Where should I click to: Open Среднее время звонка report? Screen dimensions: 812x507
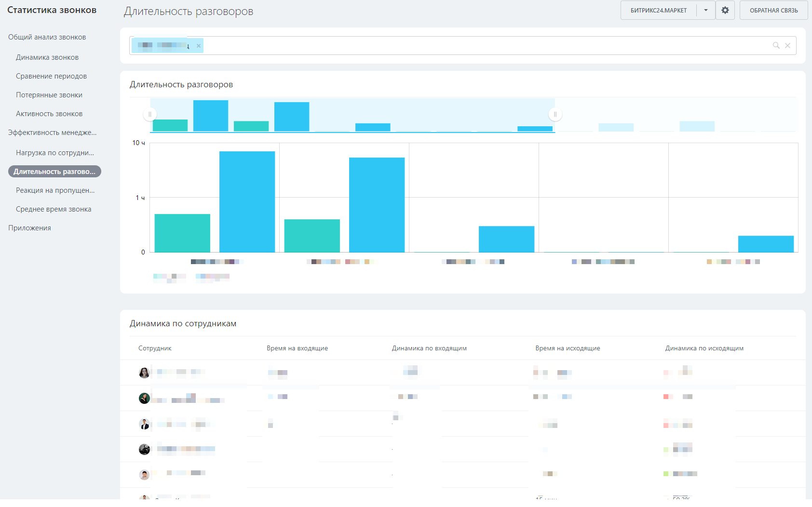(x=54, y=209)
